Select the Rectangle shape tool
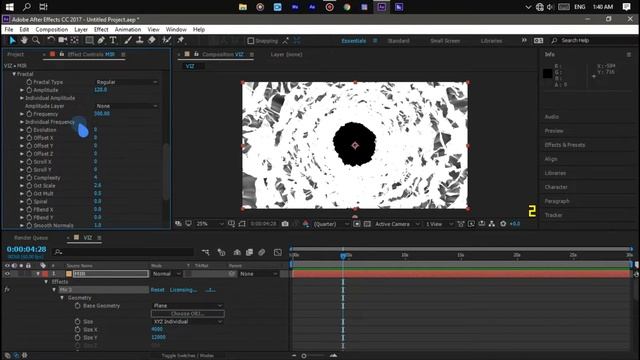The width and height of the screenshot is (640, 360). (x=89, y=40)
